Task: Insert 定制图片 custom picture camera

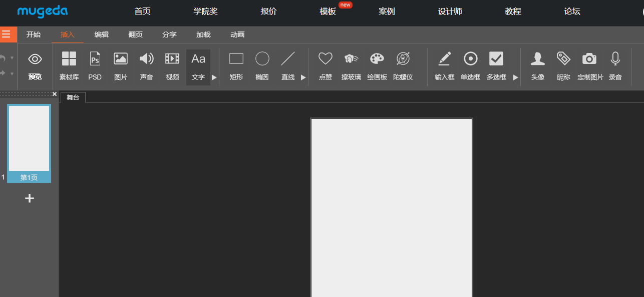Action: [x=590, y=67]
